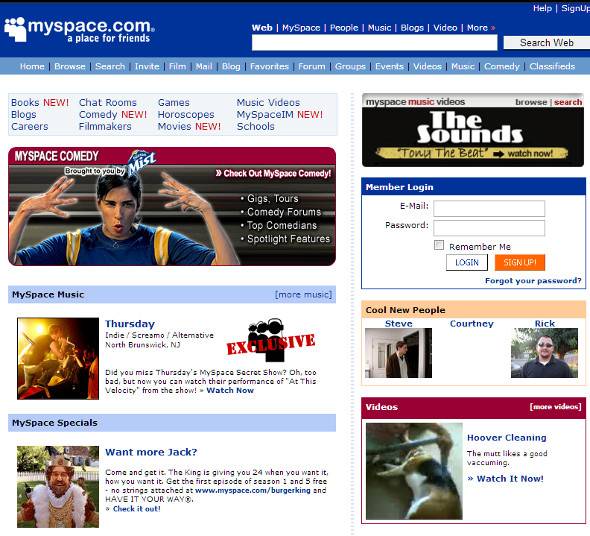Click the MySpace Comedy banner image

(x=172, y=207)
